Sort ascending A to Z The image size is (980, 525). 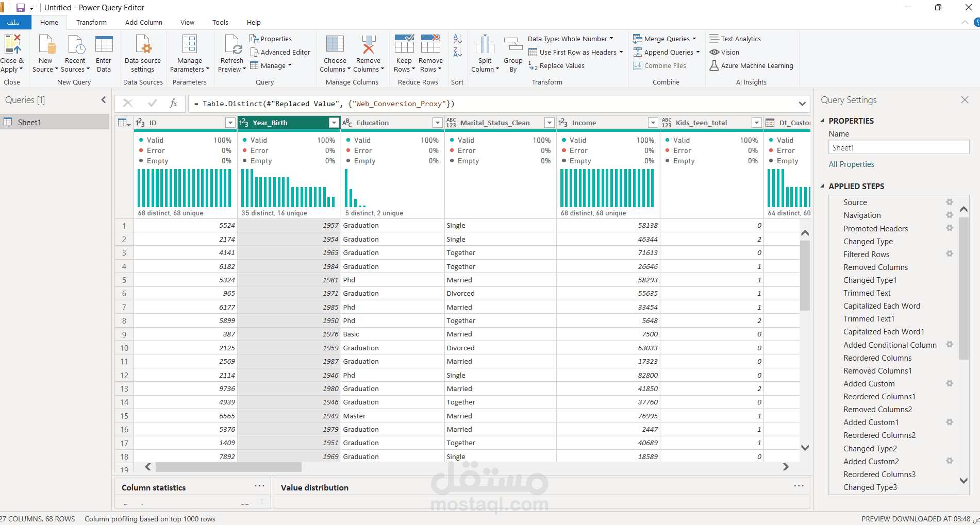click(x=457, y=39)
